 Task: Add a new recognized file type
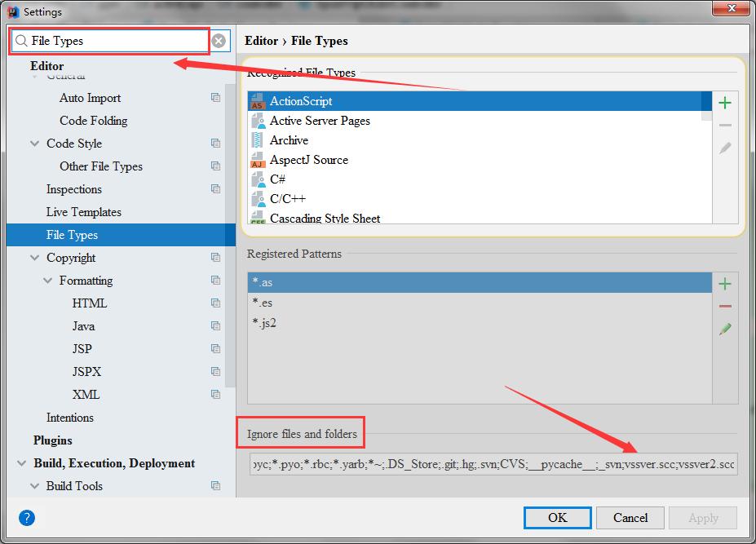click(x=724, y=103)
